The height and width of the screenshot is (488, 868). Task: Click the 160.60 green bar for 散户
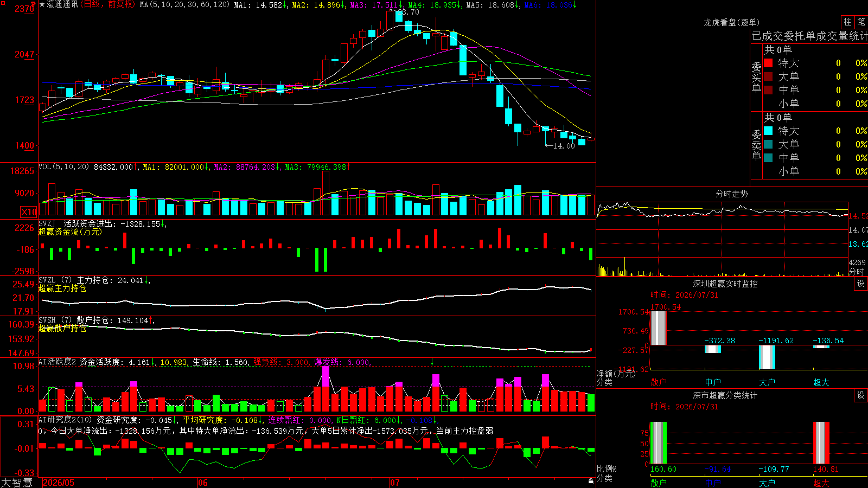659,443
